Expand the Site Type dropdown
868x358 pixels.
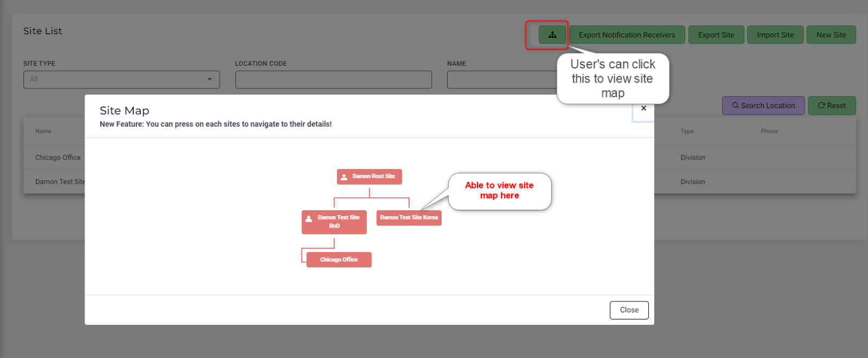[121, 79]
